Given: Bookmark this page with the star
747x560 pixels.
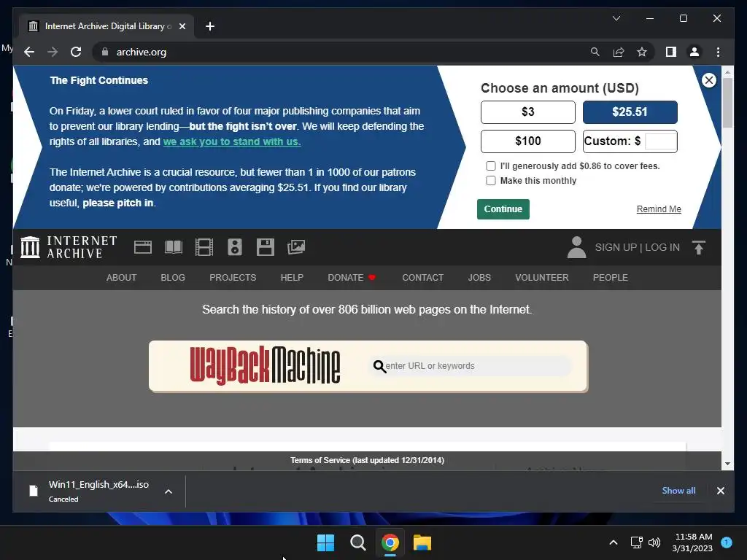Looking at the screenshot, I should click(x=642, y=52).
